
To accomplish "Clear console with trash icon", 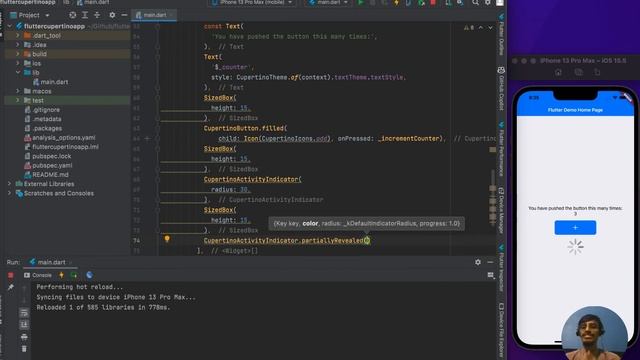I will click(x=24, y=349).
